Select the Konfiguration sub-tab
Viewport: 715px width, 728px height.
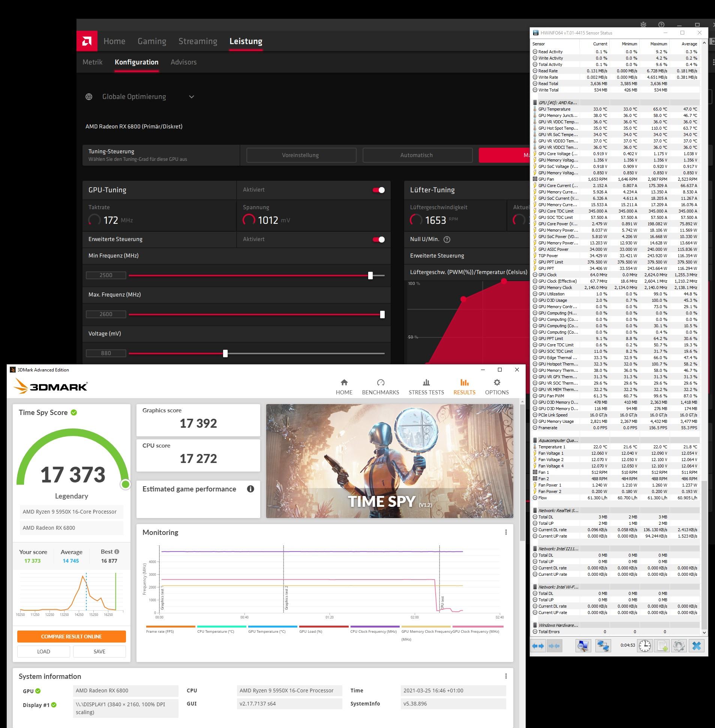coord(136,62)
